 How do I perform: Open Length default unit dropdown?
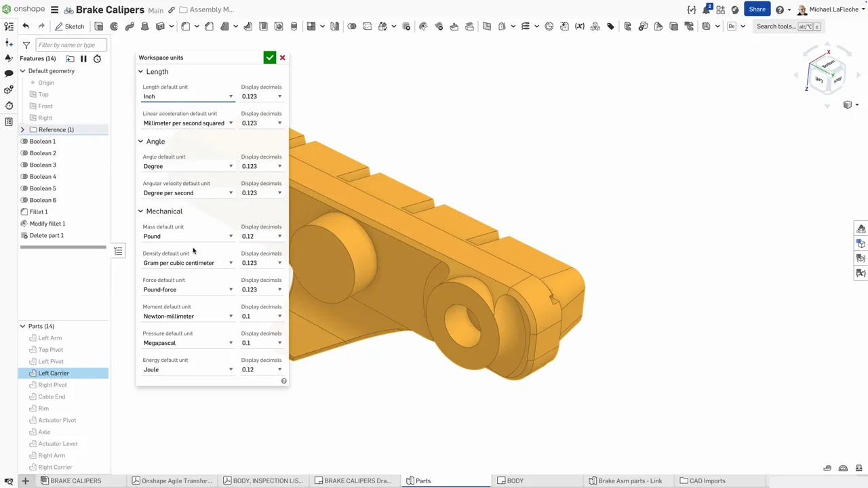pyautogui.click(x=188, y=97)
